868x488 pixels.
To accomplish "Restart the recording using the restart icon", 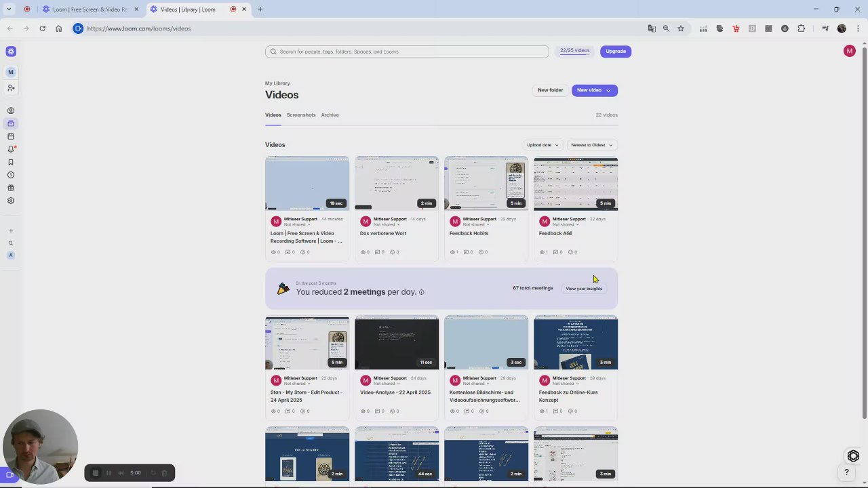I will point(153,473).
